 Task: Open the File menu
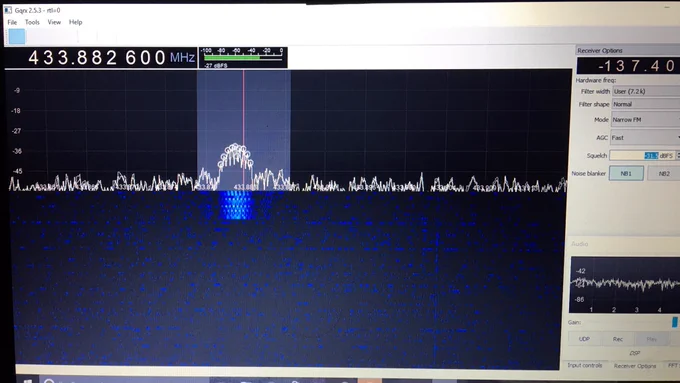pos(12,22)
